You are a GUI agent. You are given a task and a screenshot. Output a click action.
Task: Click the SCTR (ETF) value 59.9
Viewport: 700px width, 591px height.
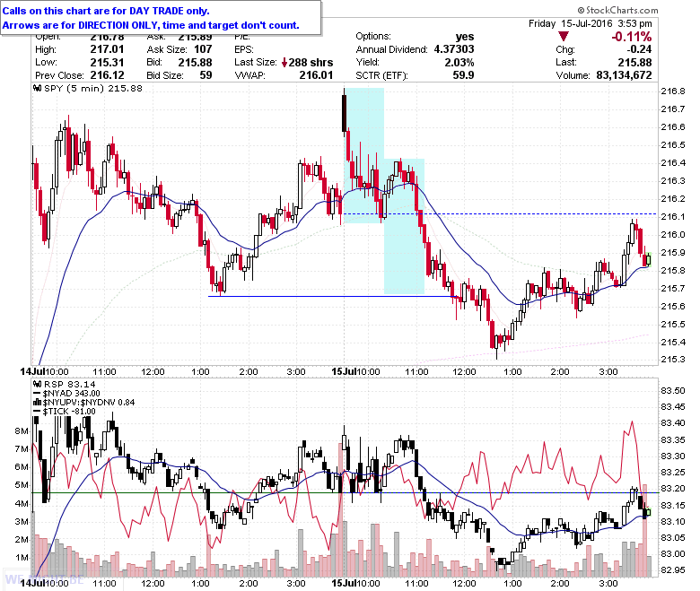point(463,75)
